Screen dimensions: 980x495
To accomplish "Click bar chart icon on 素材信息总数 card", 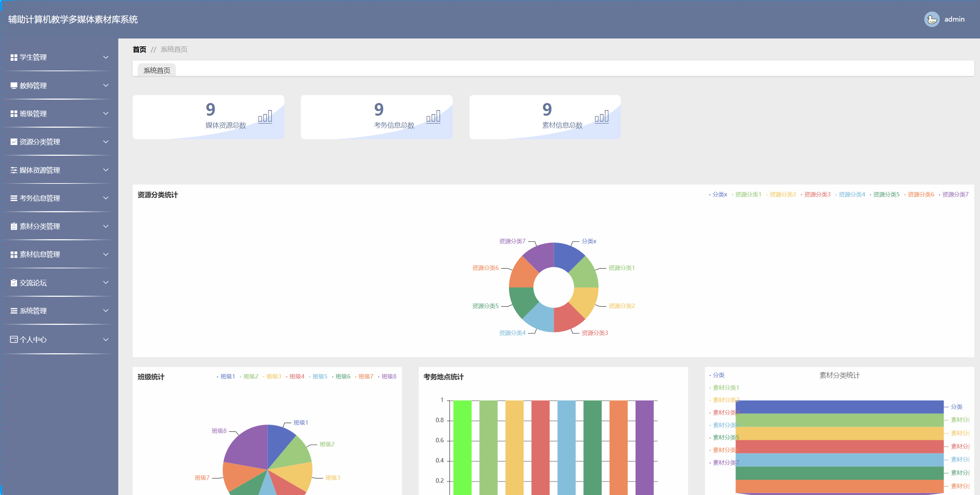I will [x=602, y=117].
